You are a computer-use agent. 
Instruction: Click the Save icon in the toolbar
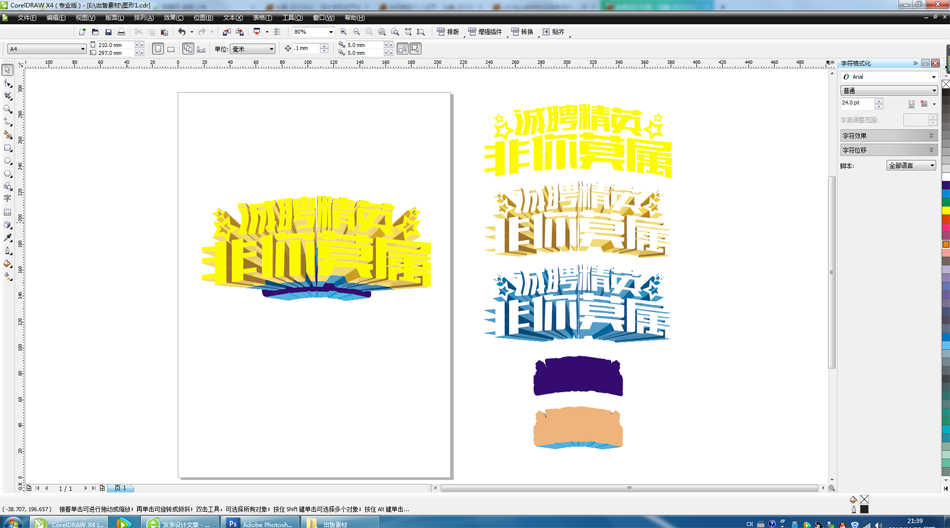pos(108,32)
